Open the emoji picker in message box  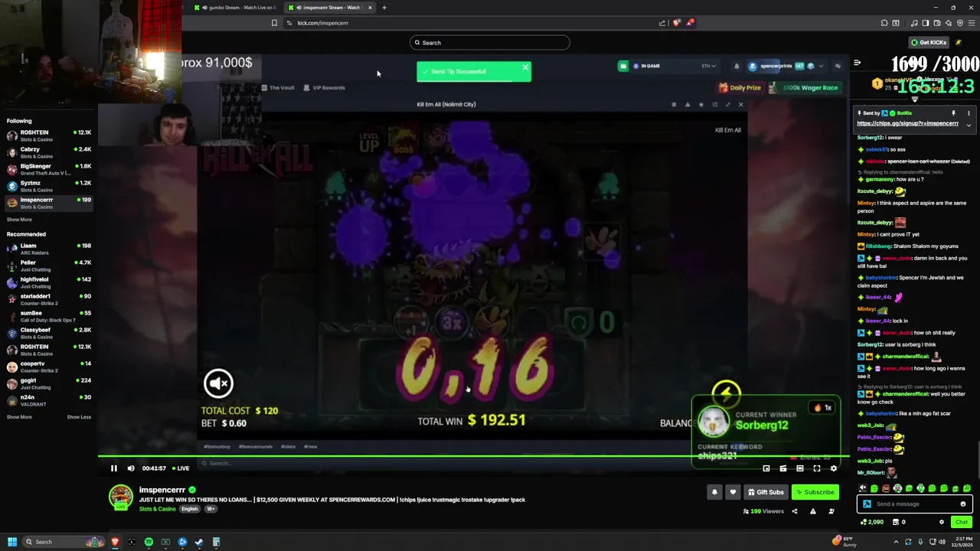963,504
